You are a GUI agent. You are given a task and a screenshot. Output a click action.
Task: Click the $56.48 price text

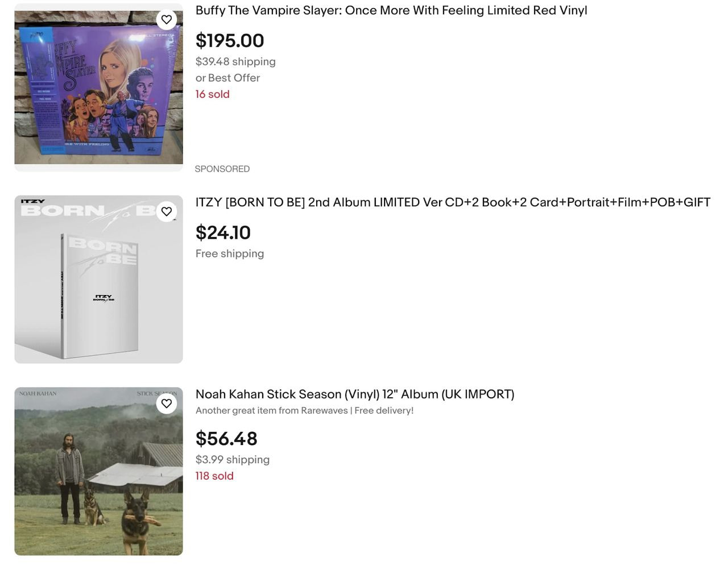(226, 438)
